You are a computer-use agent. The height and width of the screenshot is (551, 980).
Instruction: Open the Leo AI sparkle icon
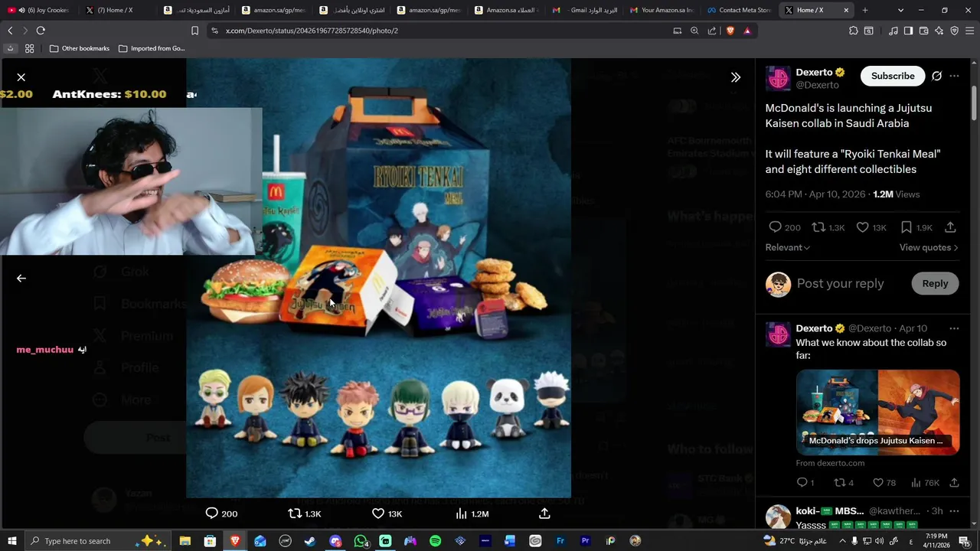939,31
